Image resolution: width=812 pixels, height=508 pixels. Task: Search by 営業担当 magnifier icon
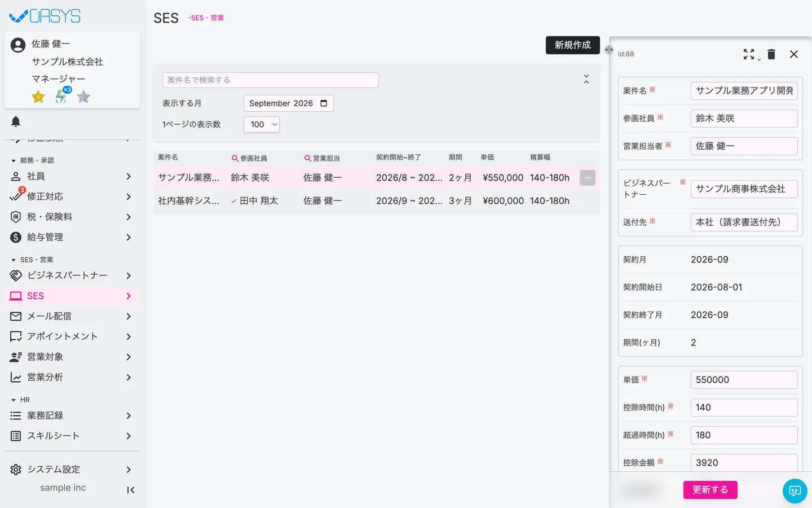pyautogui.click(x=308, y=159)
